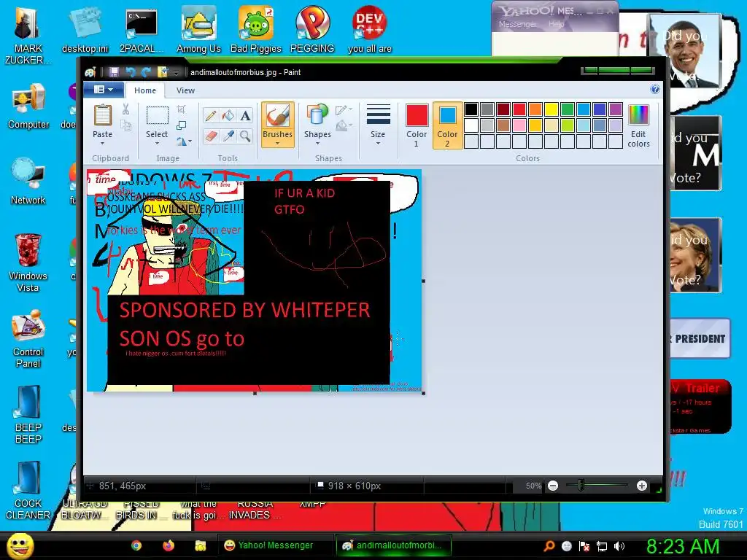Select the Color picker eyedropper tool
Viewport: 747px width, 560px height.
[228, 136]
